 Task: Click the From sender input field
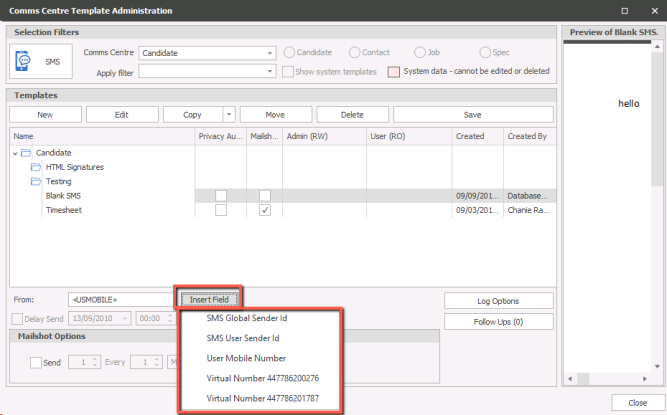120,299
